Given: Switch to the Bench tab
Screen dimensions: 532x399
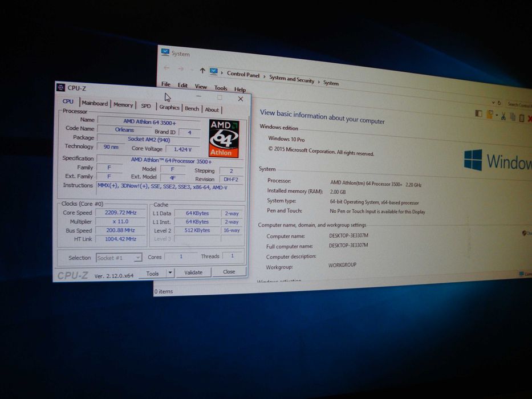Looking at the screenshot, I should [x=192, y=108].
